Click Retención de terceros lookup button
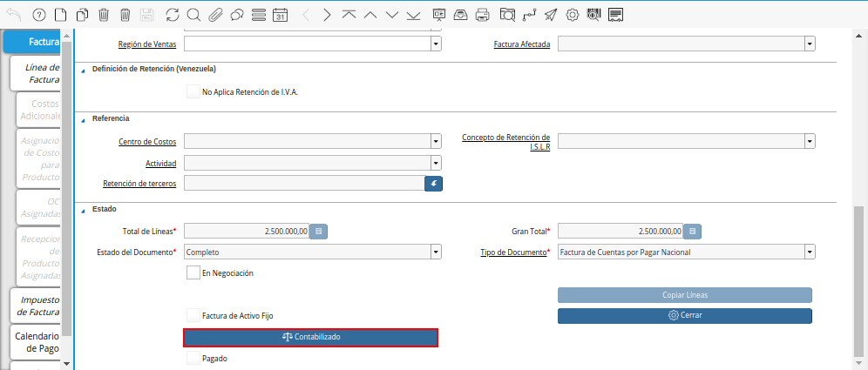868x370 pixels. 433,184
